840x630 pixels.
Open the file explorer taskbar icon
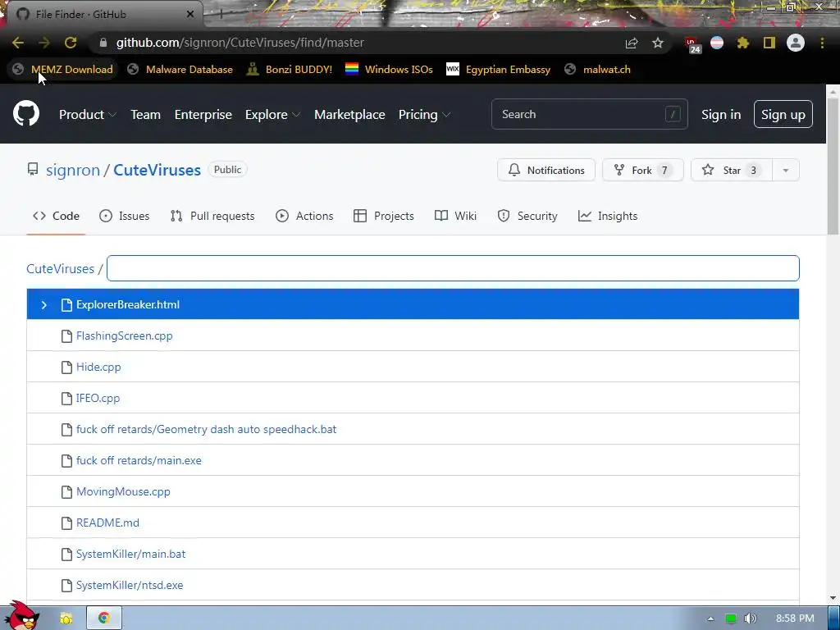[66, 619]
